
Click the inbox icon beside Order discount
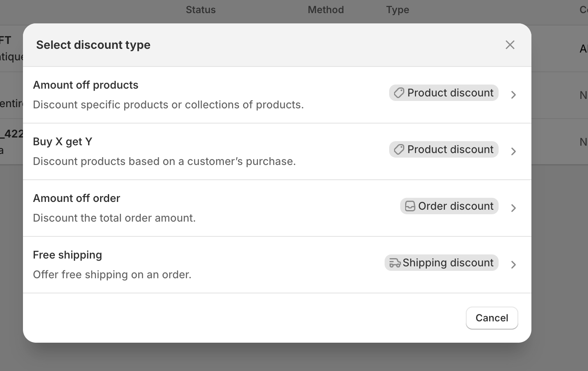[410, 206]
